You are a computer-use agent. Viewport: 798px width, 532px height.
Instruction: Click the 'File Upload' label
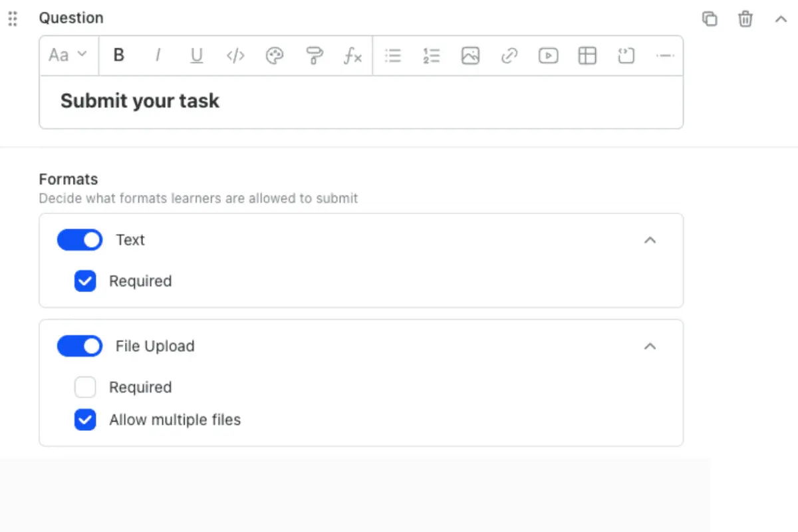(x=155, y=346)
